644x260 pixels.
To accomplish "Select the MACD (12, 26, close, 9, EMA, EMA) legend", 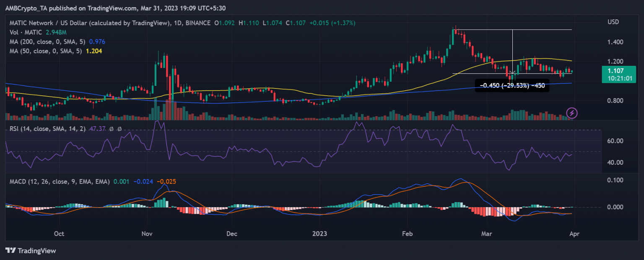I will [59, 182].
